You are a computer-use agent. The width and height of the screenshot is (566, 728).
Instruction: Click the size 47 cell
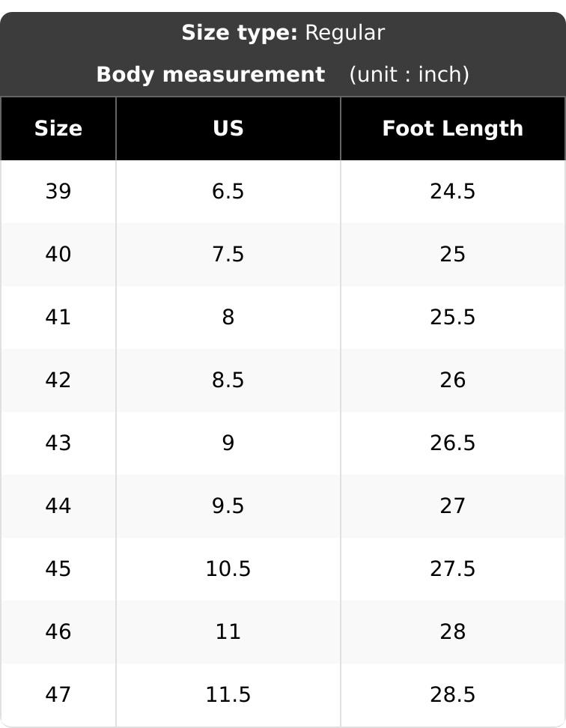click(58, 694)
